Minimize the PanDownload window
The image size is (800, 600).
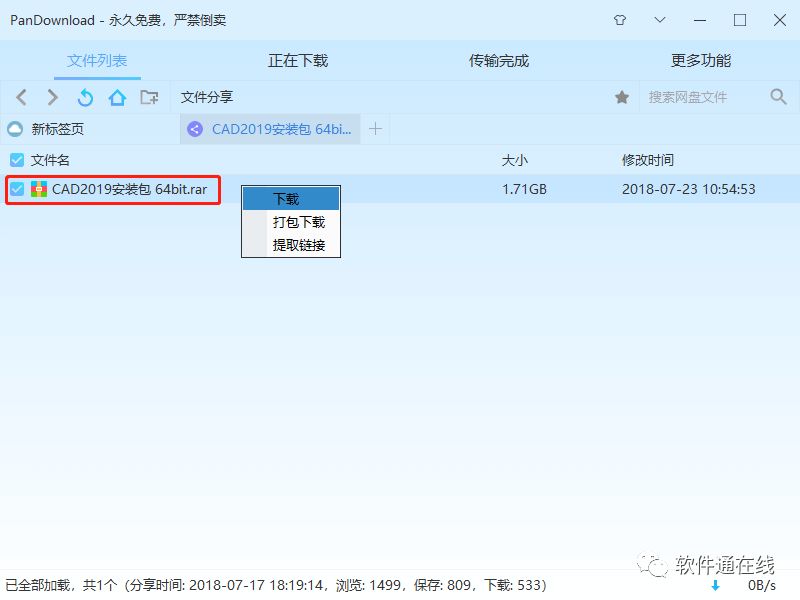click(x=700, y=20)
